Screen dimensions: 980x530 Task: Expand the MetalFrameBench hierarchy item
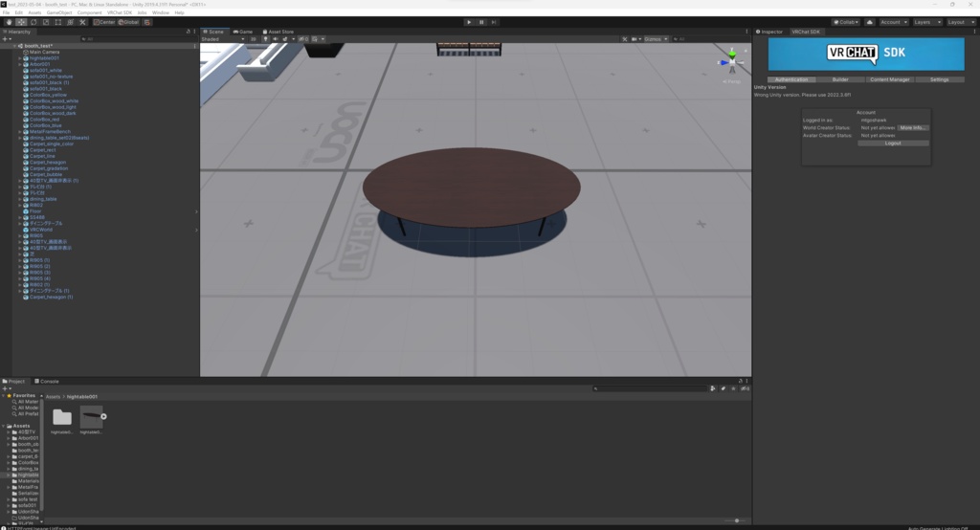point(20,132)
